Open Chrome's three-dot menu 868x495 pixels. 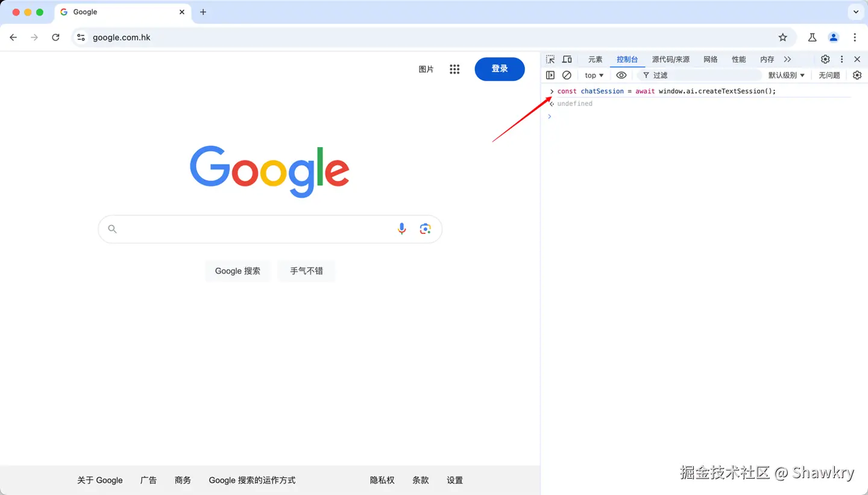point(855,37)
